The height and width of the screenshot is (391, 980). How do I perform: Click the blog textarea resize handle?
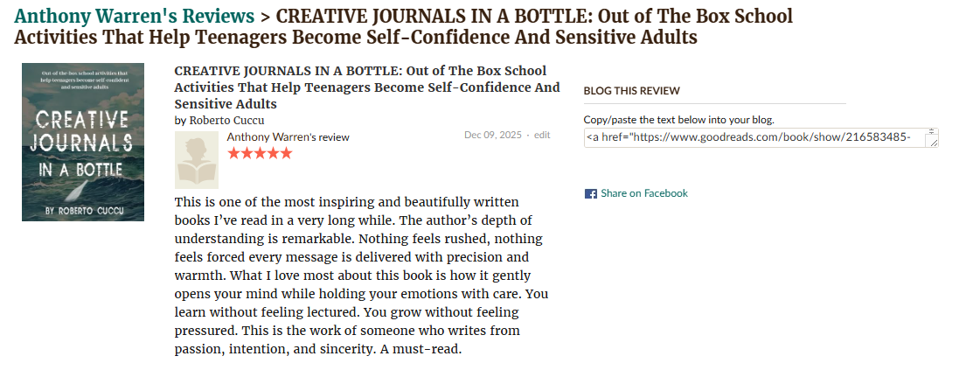(x=933, y=142)
